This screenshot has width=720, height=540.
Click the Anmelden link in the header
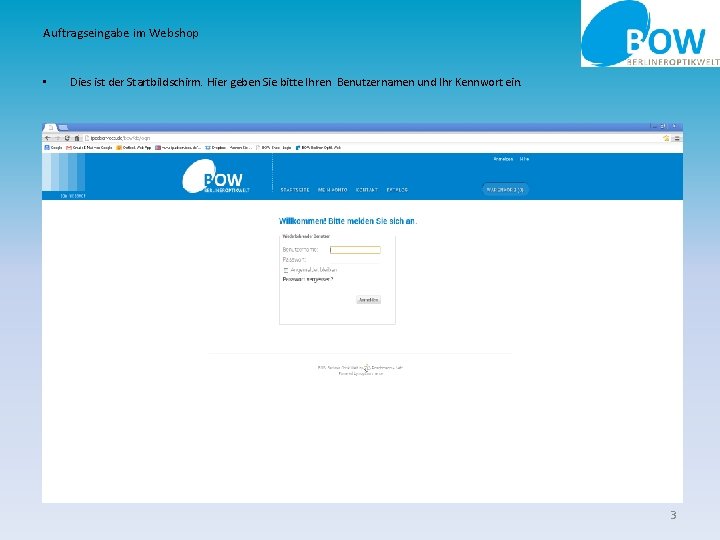[x=503, y=159]
